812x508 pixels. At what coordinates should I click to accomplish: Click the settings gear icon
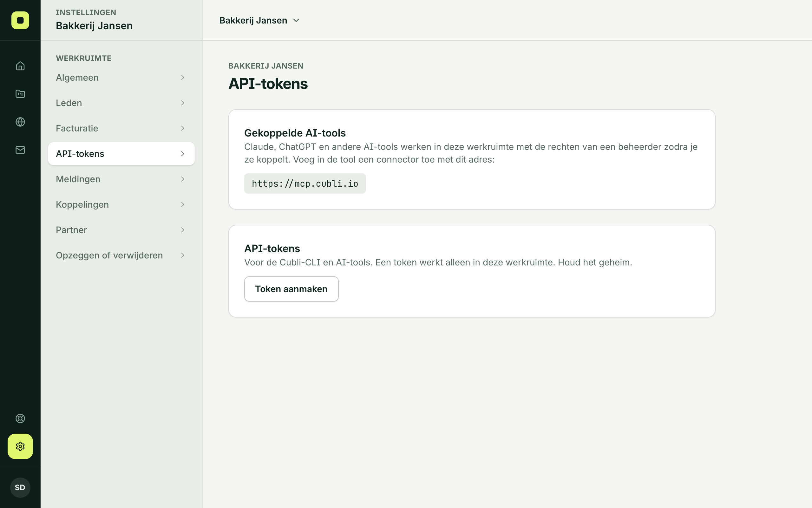click(x=20, y=446)
